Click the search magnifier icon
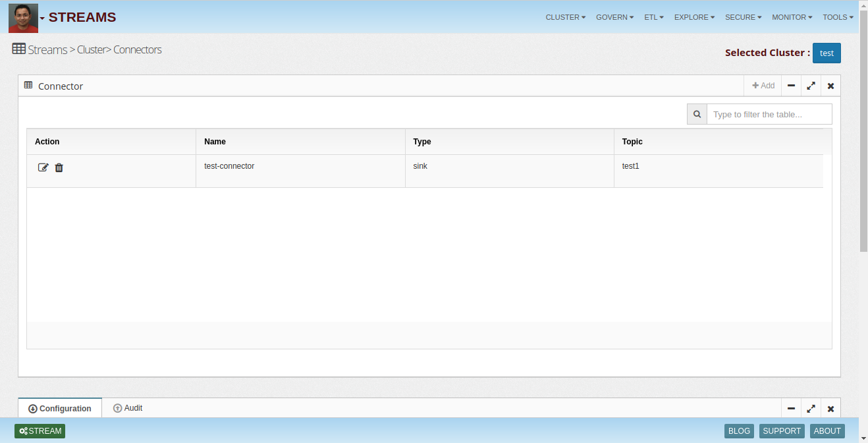 point(697,114)
